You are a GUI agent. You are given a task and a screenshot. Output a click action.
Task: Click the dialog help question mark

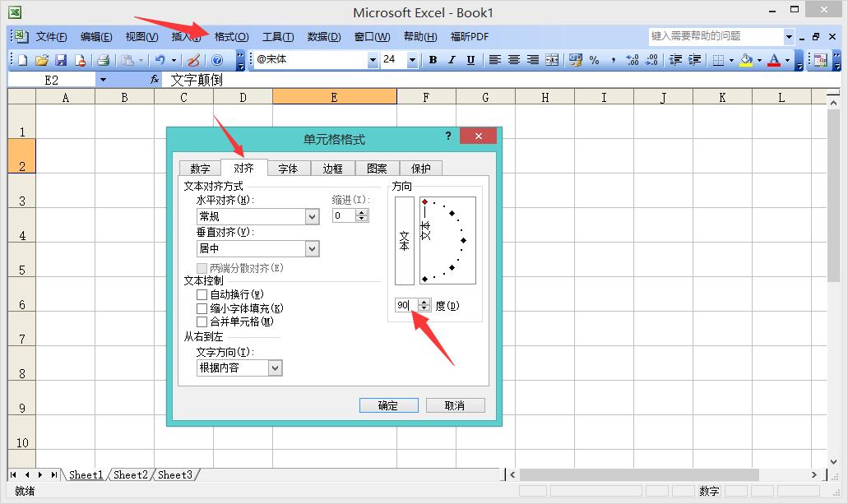coord(448,136)
